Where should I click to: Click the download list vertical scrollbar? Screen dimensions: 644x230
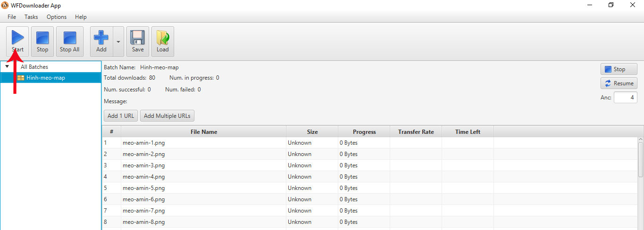(640, 160)
